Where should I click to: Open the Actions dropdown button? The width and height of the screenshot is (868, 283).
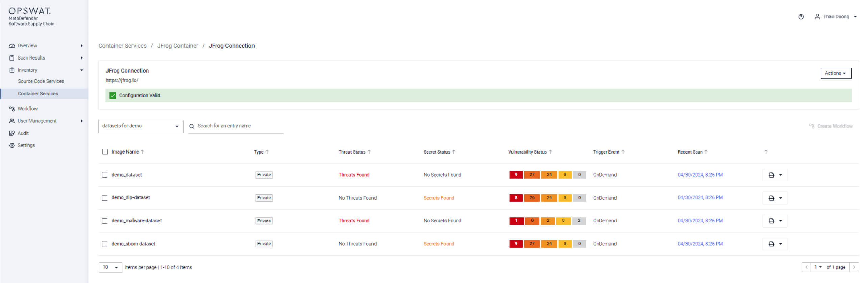pos(836,73)
